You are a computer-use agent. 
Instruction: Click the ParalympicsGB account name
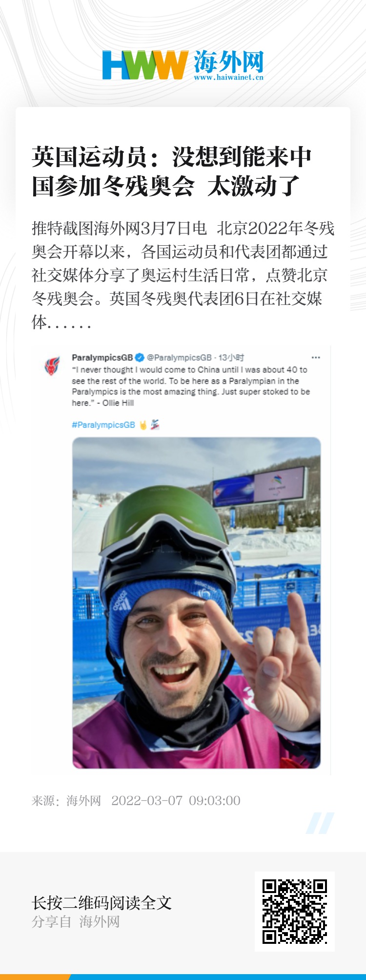102,358
